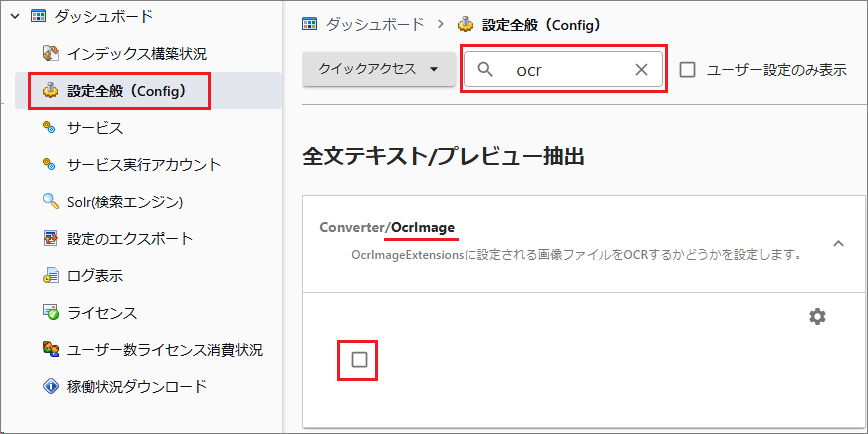Clear the ocr search text with X
Screen dimensions: 868x434
(x=642, y=70)
